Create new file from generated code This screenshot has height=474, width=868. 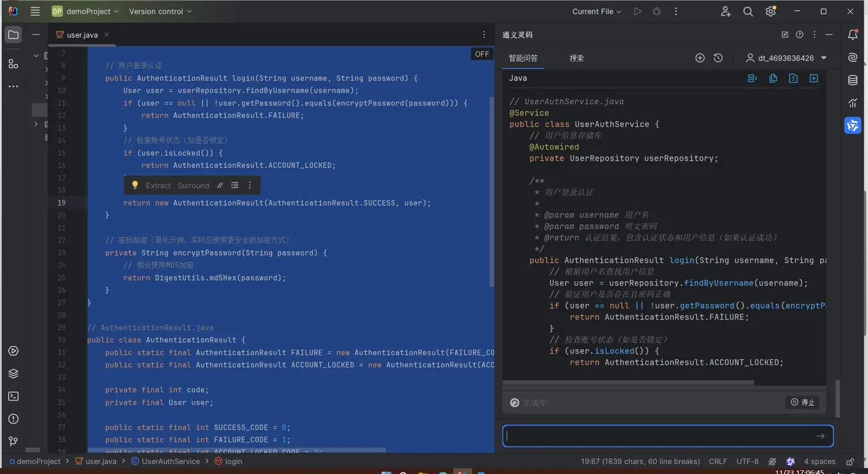(x=814, y=78)
